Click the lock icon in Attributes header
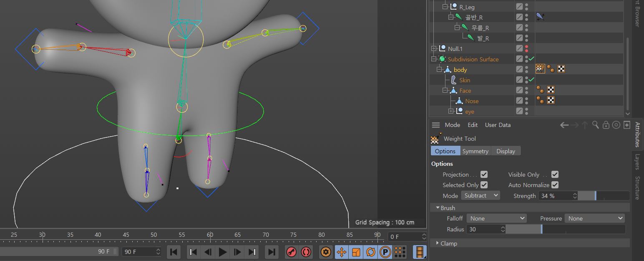Screen dimensions: 644x261 coord(606,125)
